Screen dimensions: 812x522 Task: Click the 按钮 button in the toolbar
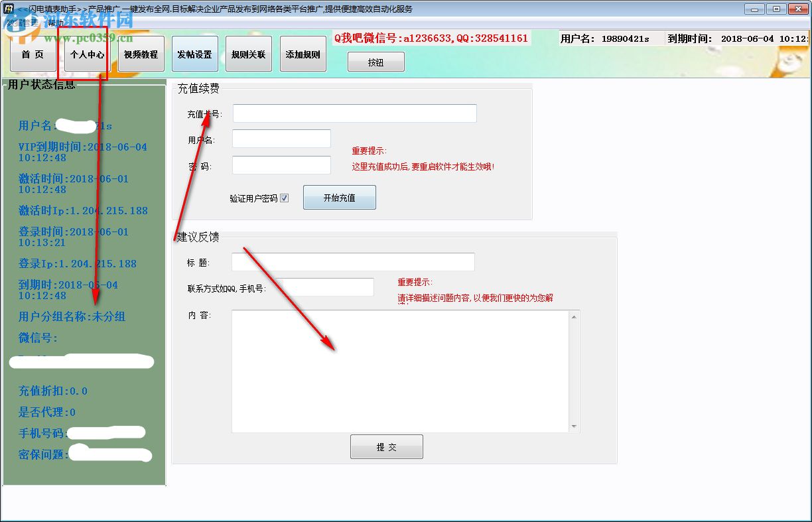click(376, 61)
